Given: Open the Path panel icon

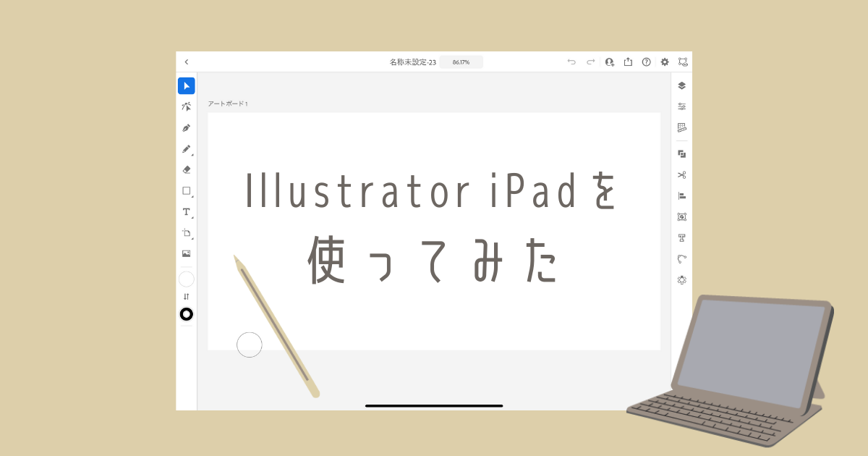Looking at the screenshot, I should click(x=681, y=258).
